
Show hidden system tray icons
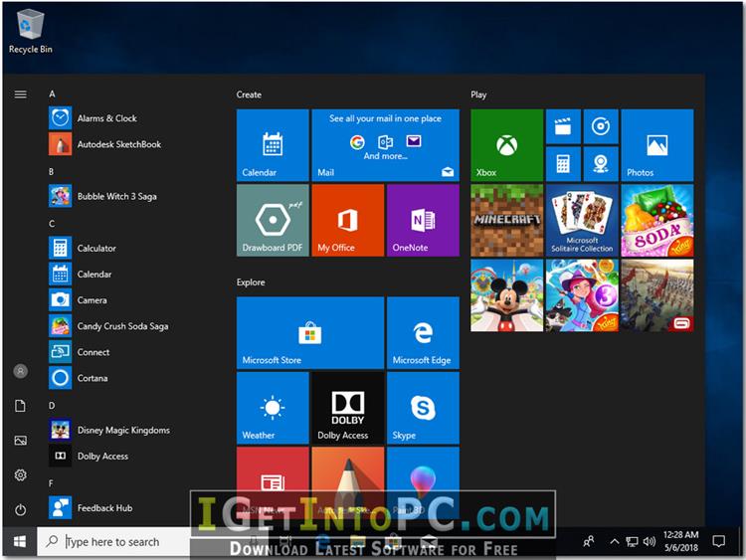[615, 541]
